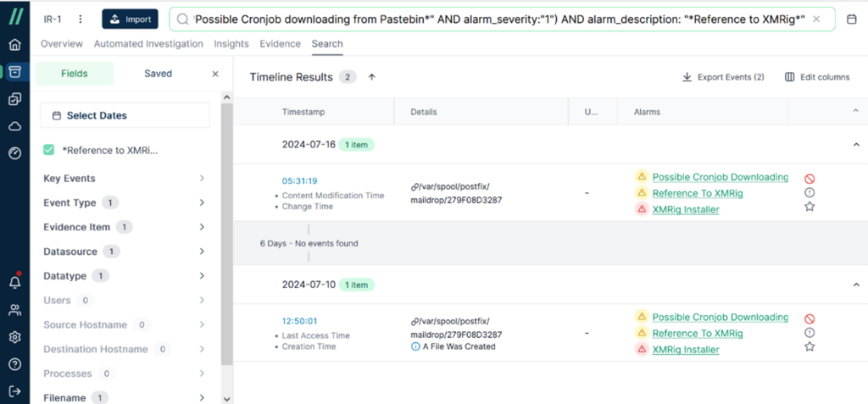Click info circle icon on 12:50:01 event
This screenshot has width=868, height=404.
810,333
